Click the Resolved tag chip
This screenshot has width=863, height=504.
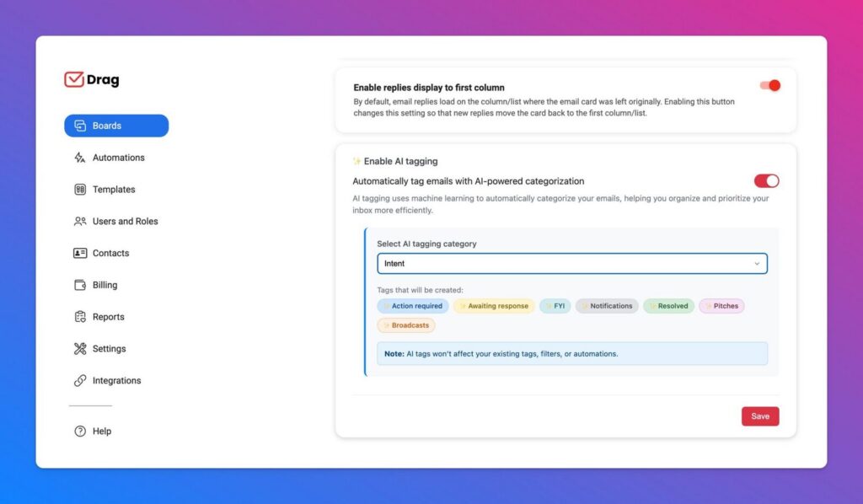[x=668, y=306]
